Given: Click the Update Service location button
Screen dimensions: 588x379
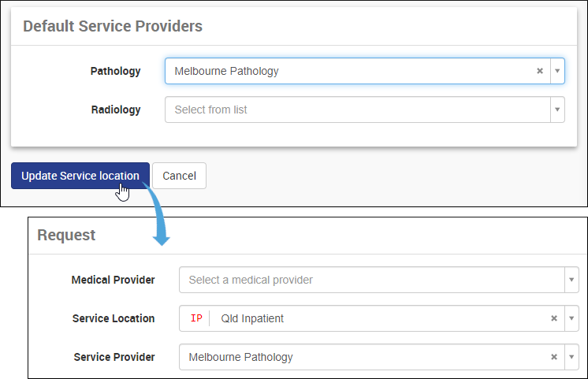Looking at the screenshot, I should pos(80,176).
